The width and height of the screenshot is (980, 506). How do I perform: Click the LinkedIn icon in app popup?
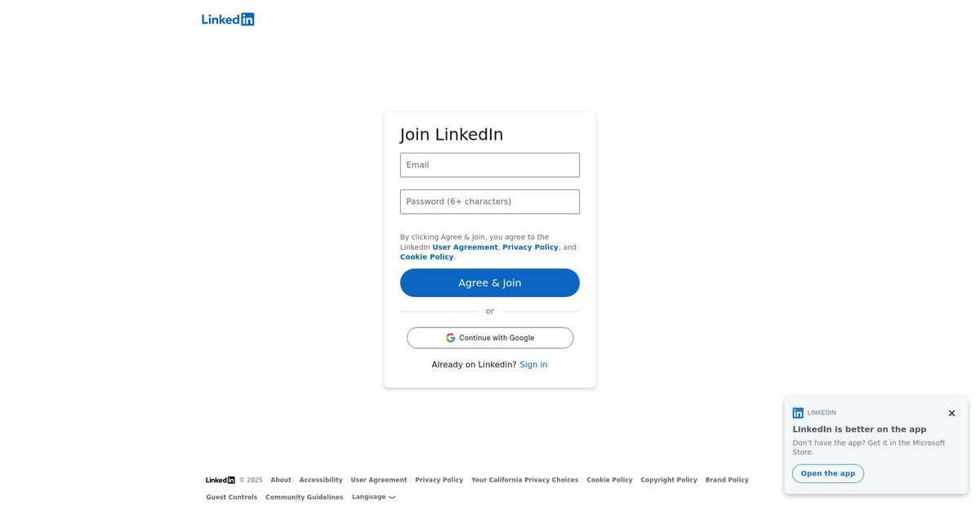(x=798, y=413)
